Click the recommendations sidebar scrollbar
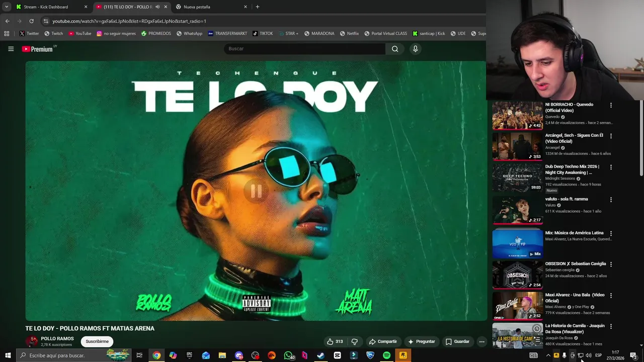The height and width of the screenshot is (362, 644). click(641, 138)
